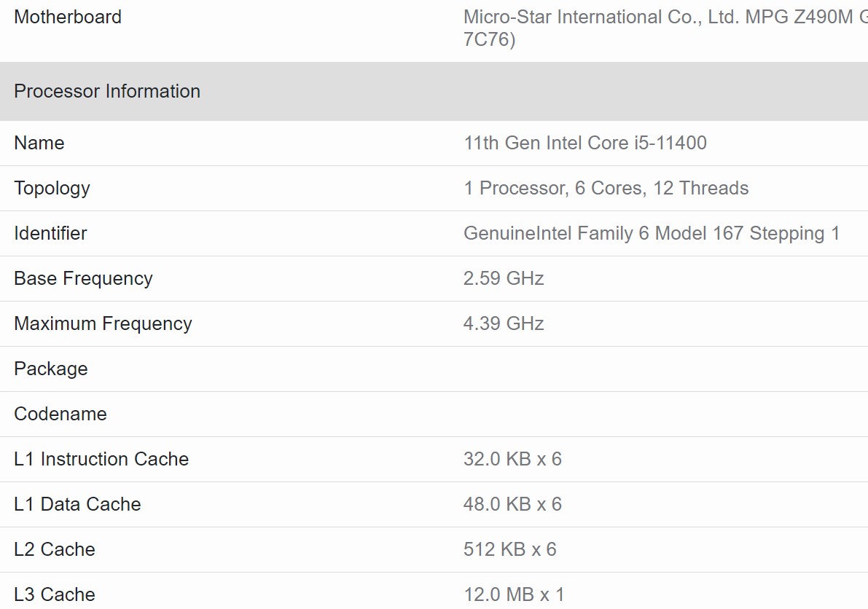
Task: Click the Motherboard row label
Action: tap(68, 17)
